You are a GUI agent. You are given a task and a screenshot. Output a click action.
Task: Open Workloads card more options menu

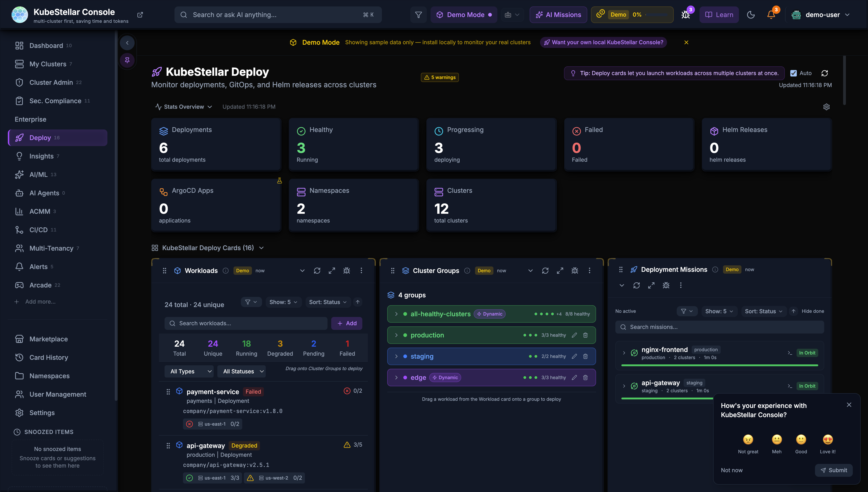(x=361, y=271)
